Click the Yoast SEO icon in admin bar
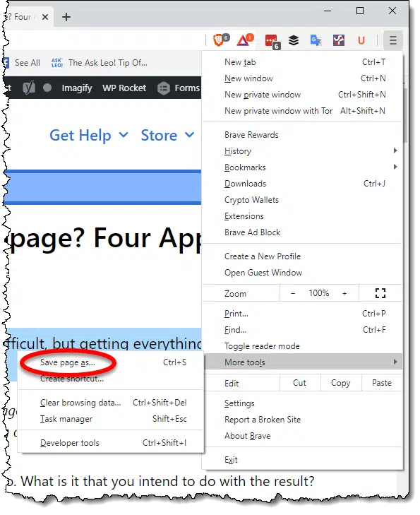The image size is (420, 515). [x=28, y=88]
